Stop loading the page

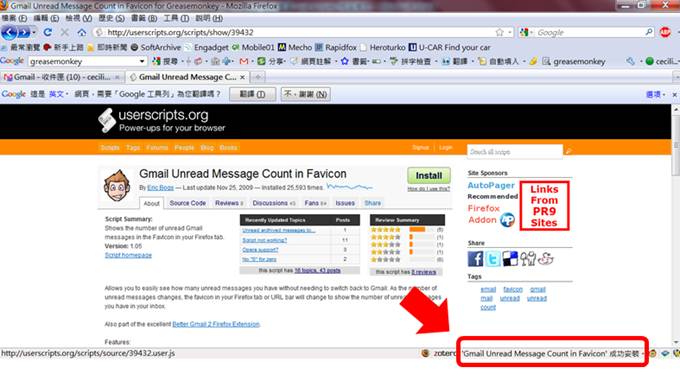(65, 32)
